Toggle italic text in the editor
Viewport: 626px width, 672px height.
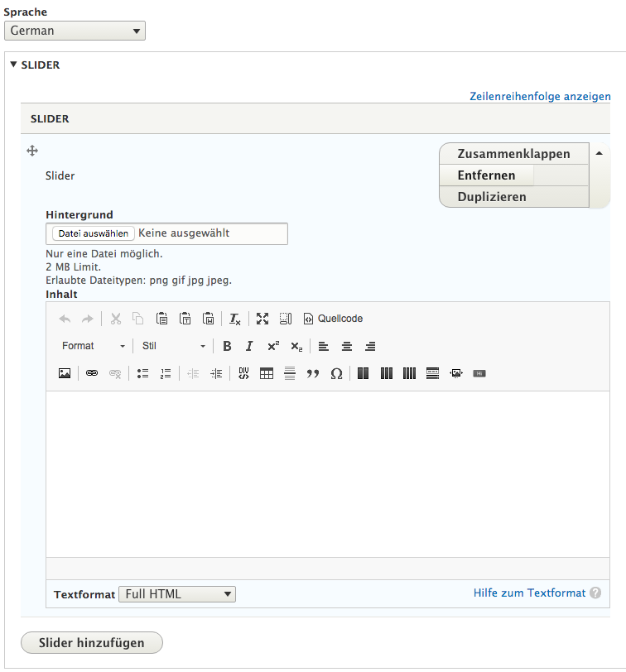pos(249,346)
